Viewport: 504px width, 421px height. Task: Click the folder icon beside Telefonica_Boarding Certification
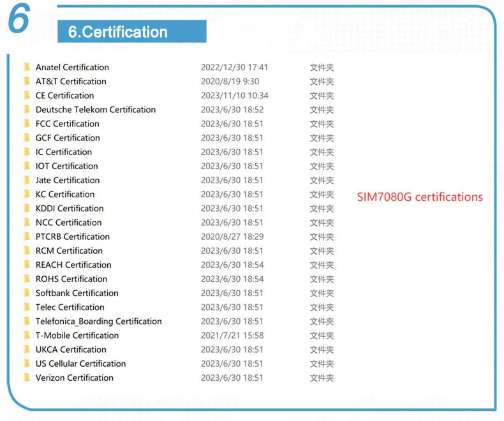[x=27, y=321]
